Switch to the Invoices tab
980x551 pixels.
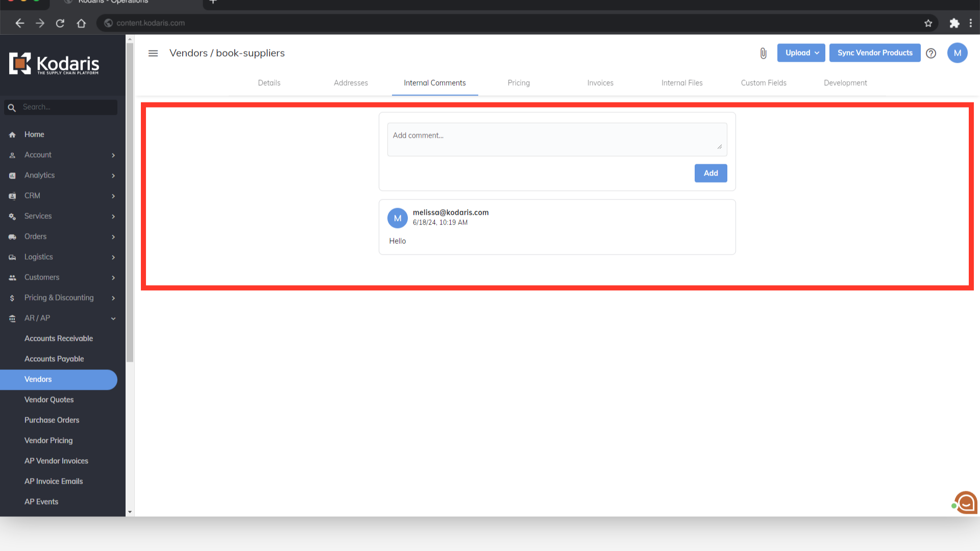coord(600,83)
